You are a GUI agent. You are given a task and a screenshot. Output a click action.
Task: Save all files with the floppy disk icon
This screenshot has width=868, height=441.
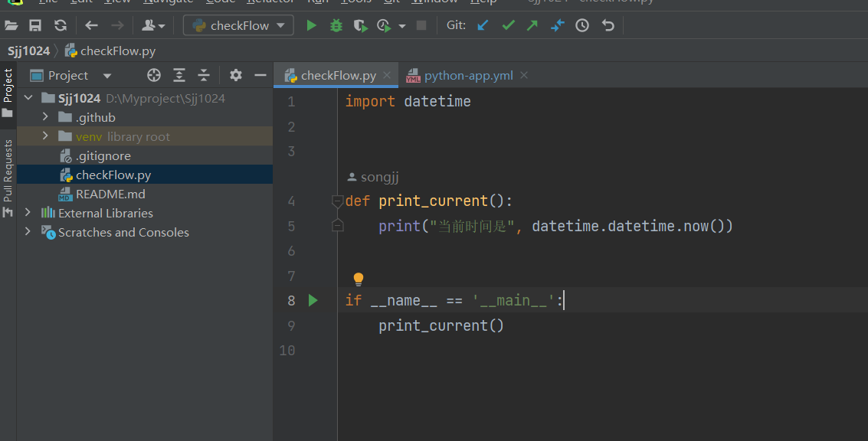coord(35,25)
